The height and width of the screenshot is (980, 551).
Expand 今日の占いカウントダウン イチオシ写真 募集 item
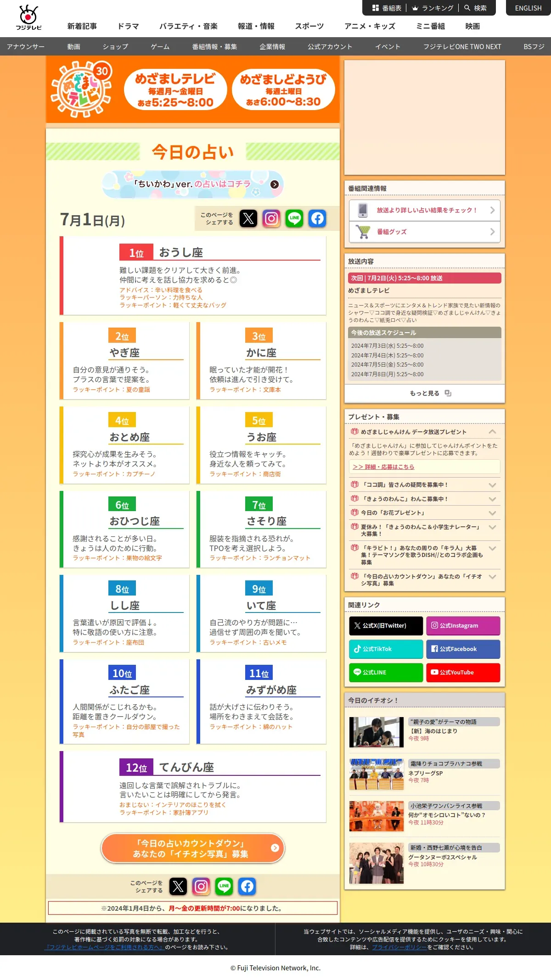coord(492,577)
